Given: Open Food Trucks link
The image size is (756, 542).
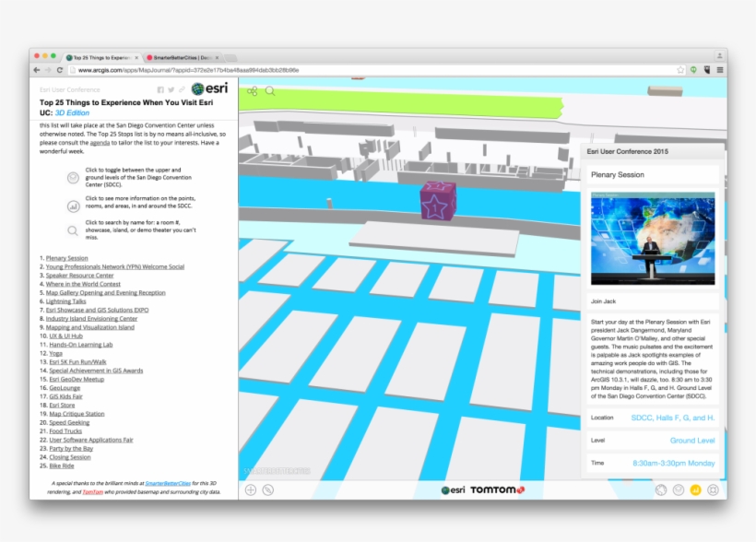Looking at the screenshot, I should click(x=65, y=431).
